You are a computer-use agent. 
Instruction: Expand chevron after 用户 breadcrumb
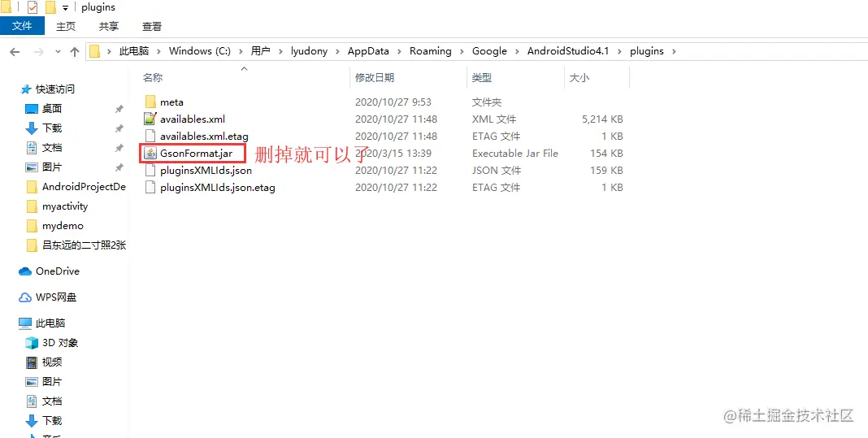click(280, 51)
